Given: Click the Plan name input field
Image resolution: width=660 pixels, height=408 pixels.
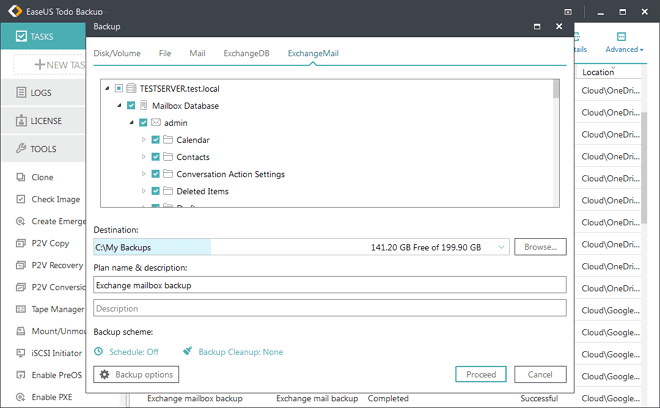Looking at the screenshot, I should pyautogui.click(x=330, y=285).
